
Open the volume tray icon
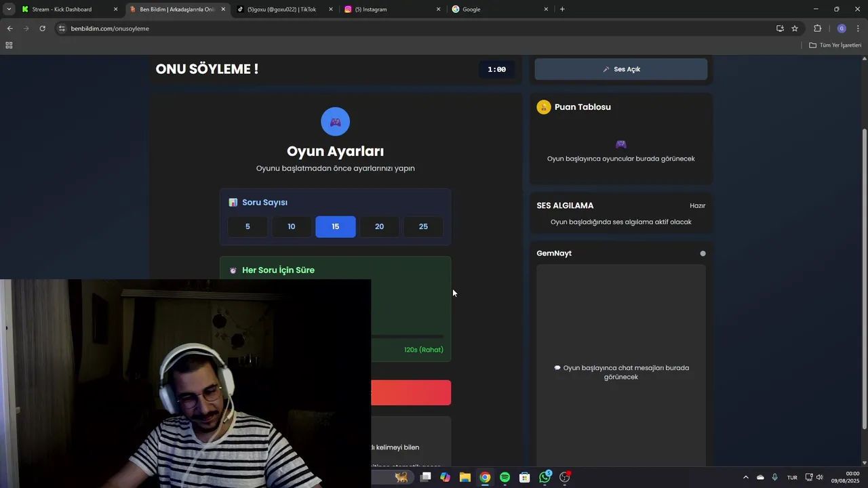pos(819,477)
